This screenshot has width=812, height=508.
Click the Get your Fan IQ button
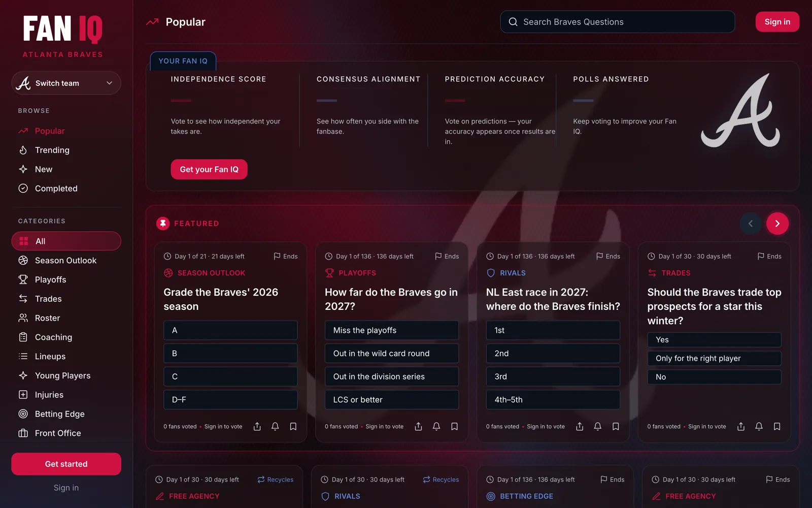(209, 169)
